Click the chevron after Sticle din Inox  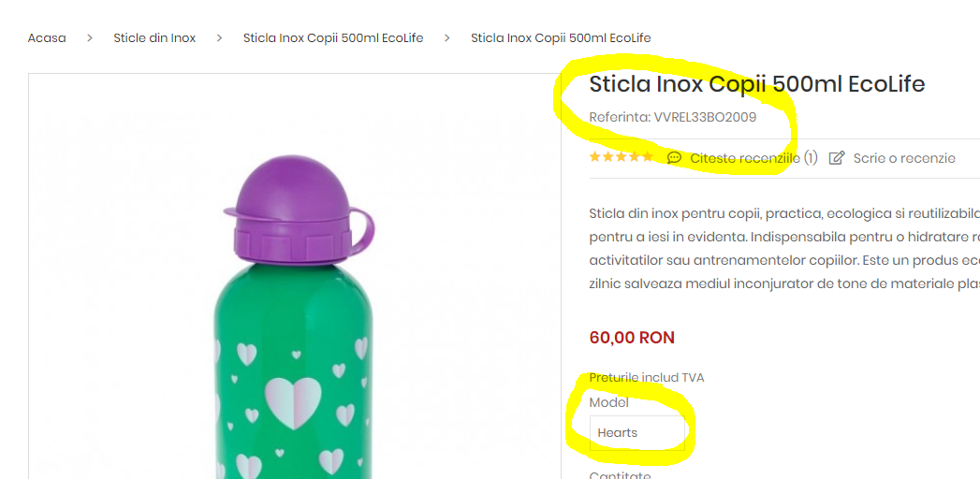click(x=219, y=38)
